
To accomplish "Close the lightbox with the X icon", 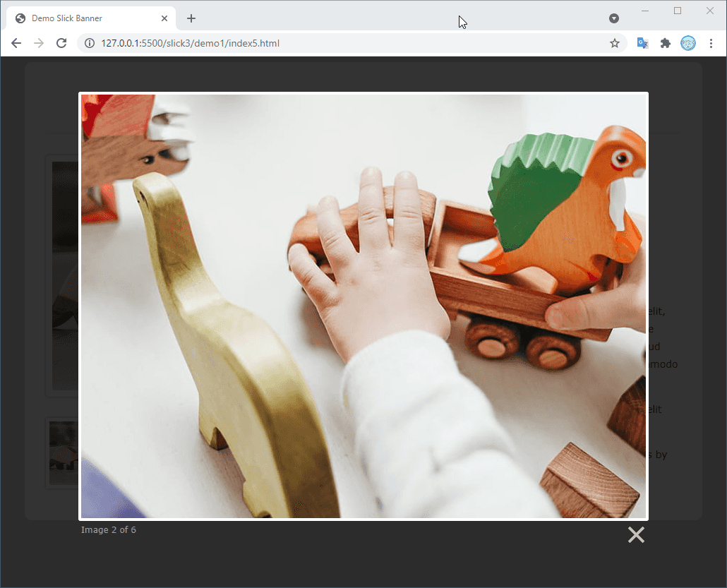I will (x=636, y=534).
